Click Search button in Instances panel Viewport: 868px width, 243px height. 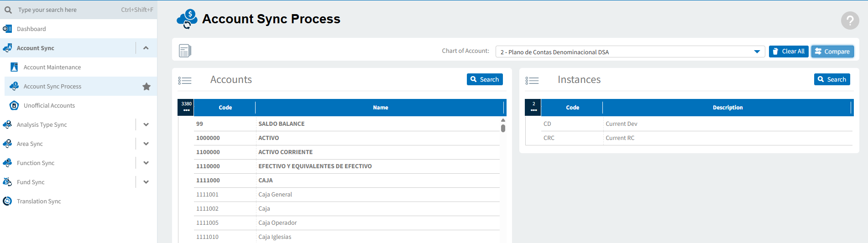tap(832, 79)
